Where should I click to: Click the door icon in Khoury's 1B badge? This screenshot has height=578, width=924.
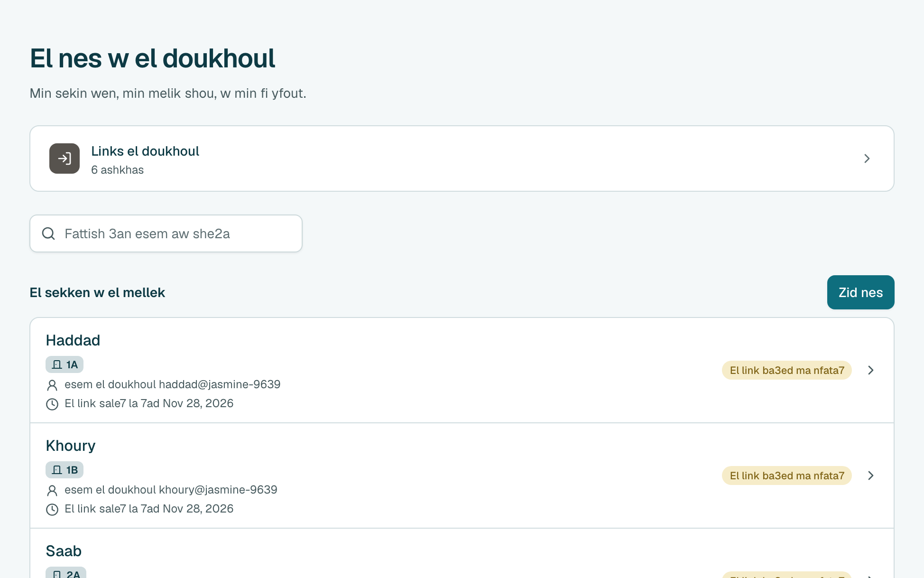(x=57, y=470)
